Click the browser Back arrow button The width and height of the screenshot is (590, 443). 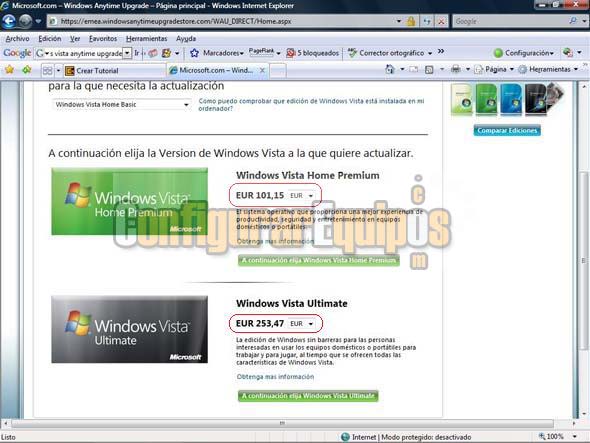pyautogui.click(x=9, y=21)
